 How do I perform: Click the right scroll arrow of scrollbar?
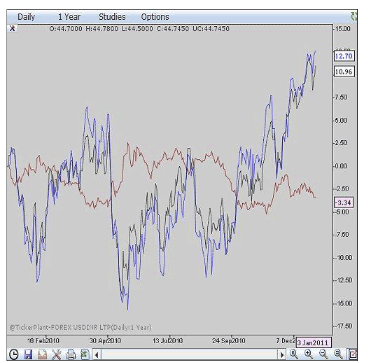282,354
